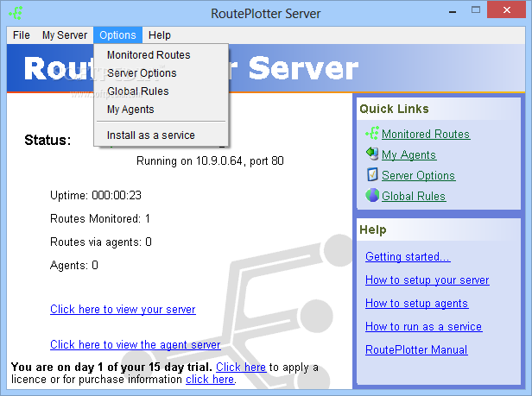Open the RoutePlotter Manual link
The width and height of the screenshot is (532, 396).
pyautogui.click(x=416, y=349)
